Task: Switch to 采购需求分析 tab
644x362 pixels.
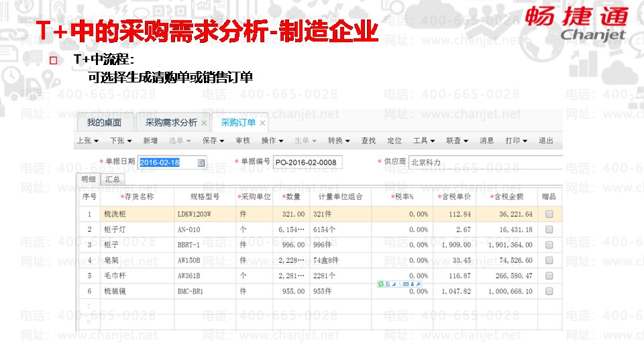Action: click(171, 123)
